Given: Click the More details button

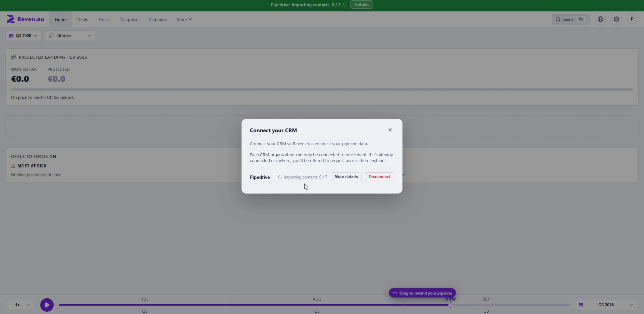Looking at the screenshot, I should [x=346, y=177].
